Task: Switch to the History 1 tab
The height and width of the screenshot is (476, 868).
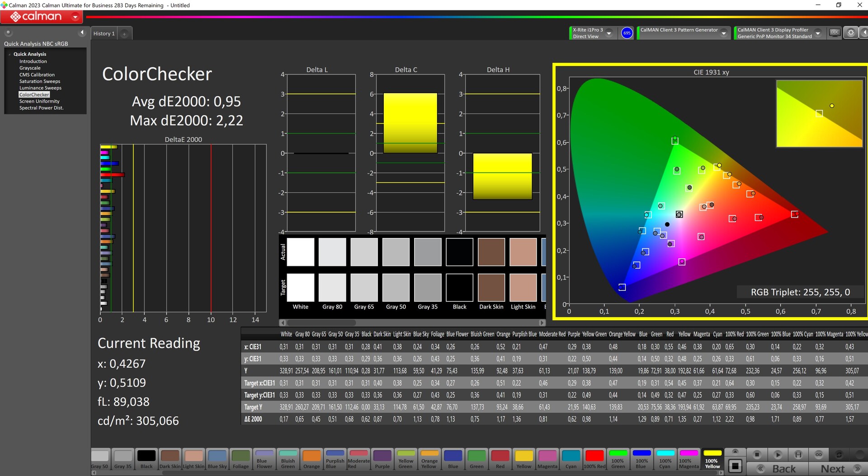Action: pos(104,34)
